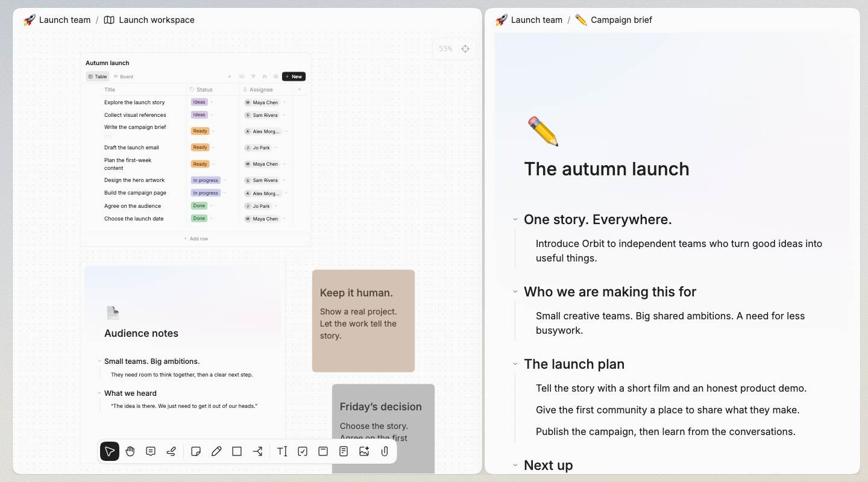The height and width of the screenshot is (482, 868).
Task: Click the 55% zoom level control
Action: click(x=445, y=49)
